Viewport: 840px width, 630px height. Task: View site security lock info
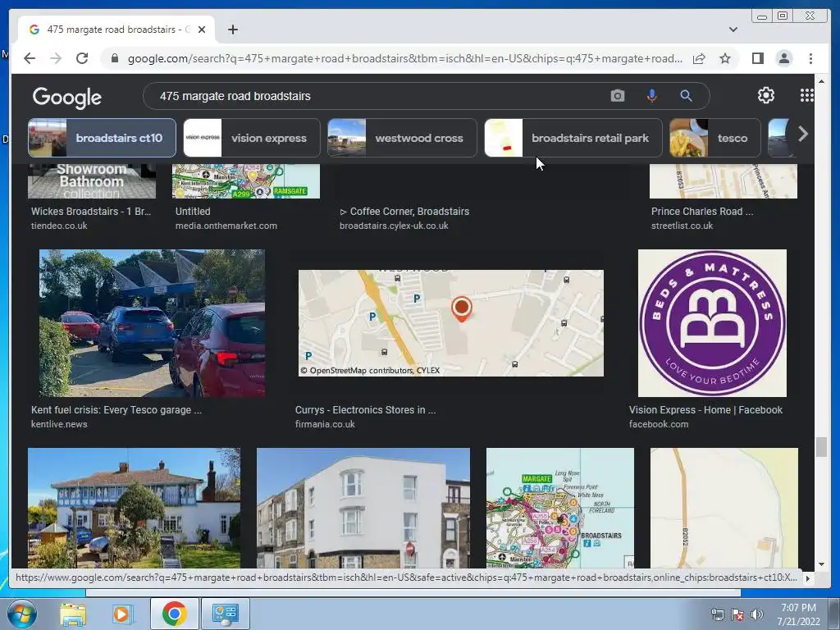coord(114,58)
